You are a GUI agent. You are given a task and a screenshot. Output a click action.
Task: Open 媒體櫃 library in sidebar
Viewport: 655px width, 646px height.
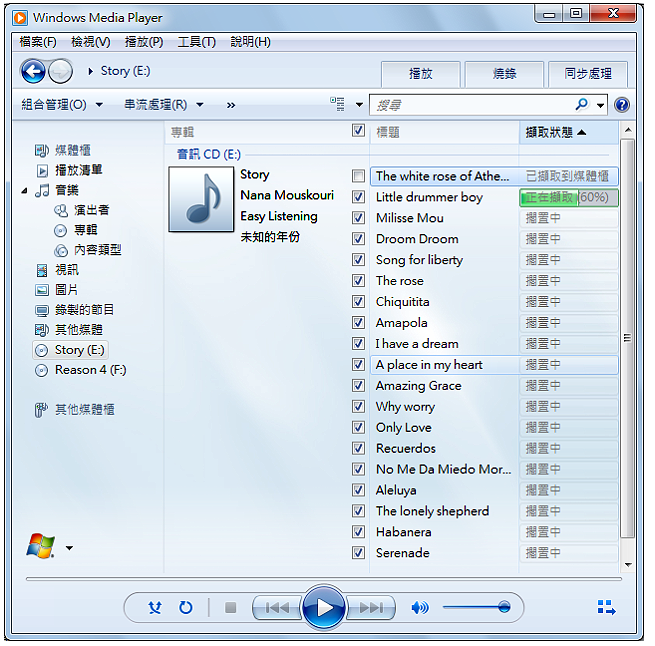point(63,150)
